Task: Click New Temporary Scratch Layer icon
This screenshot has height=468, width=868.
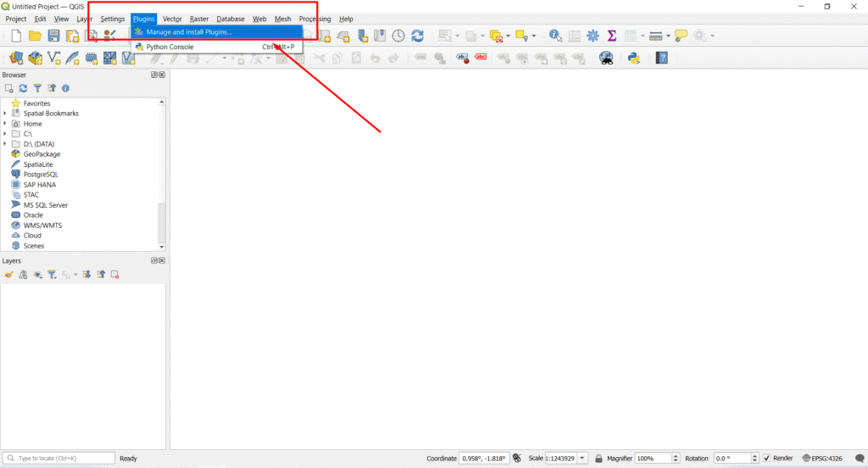Action: (92, 58)
